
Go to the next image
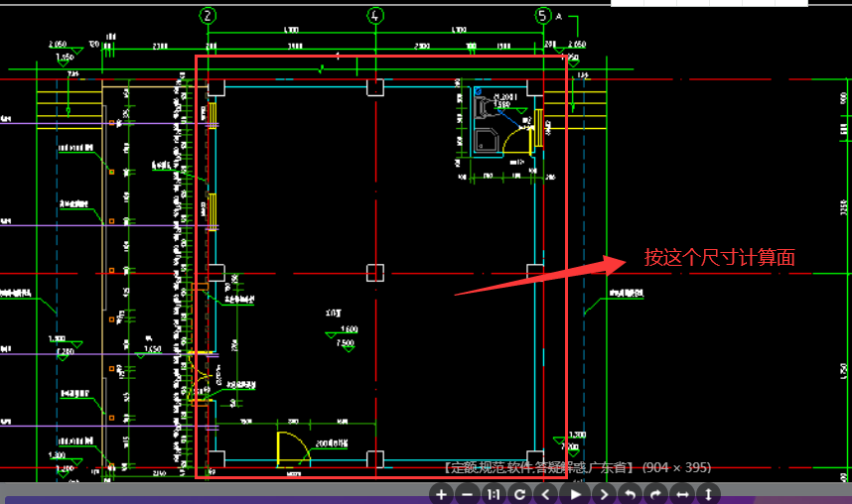604,495
